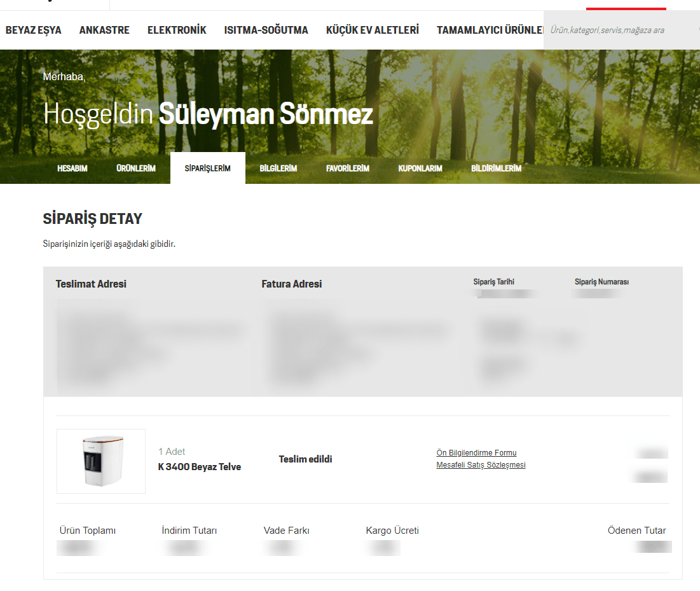View the Kuponlarım tab
The width and height of the screenshot is (700, 591).
[x=420, y=169]
